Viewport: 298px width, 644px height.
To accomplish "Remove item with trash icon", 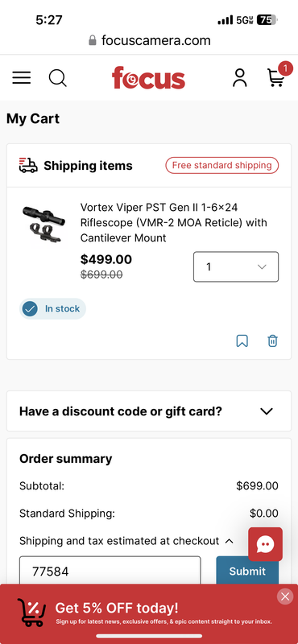I will pyautogui.click(x=272, y=341).
